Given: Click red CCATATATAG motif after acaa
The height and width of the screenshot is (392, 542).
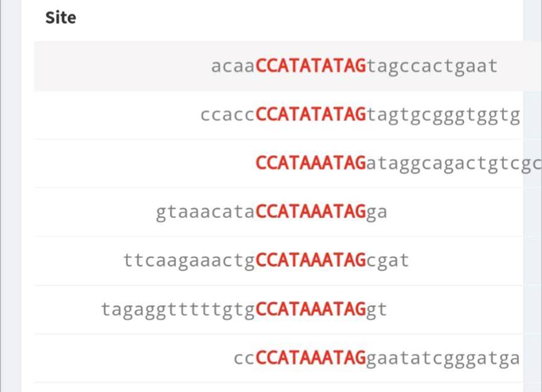Looking at the screenshot, I should point(311,66).
